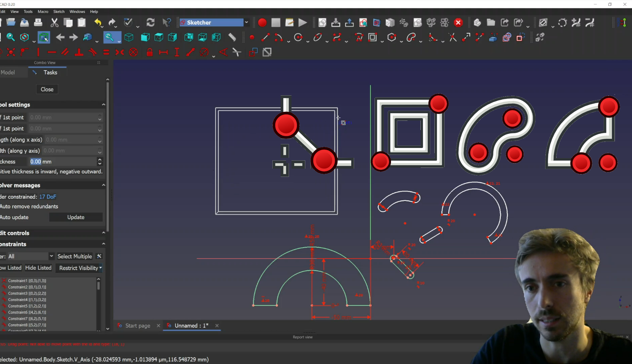The image size is (632, 364).
Task: Switch to the Start page tab
Action: 138,326
